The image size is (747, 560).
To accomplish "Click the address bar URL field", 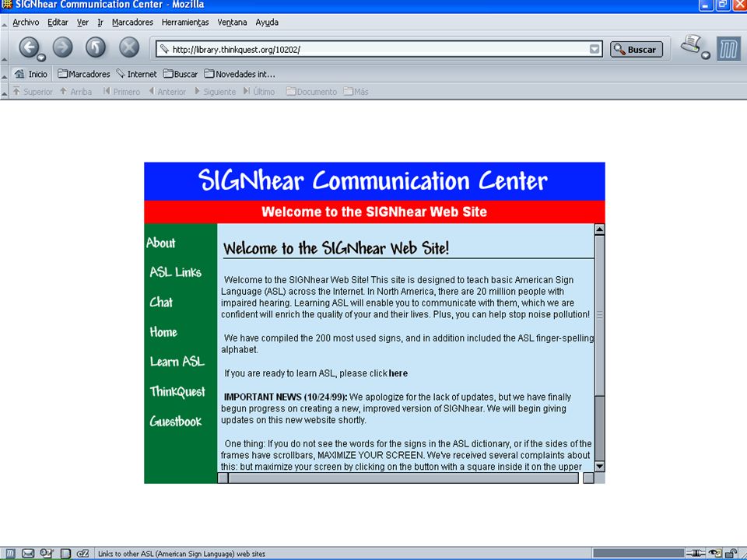I will pos(379,49).
